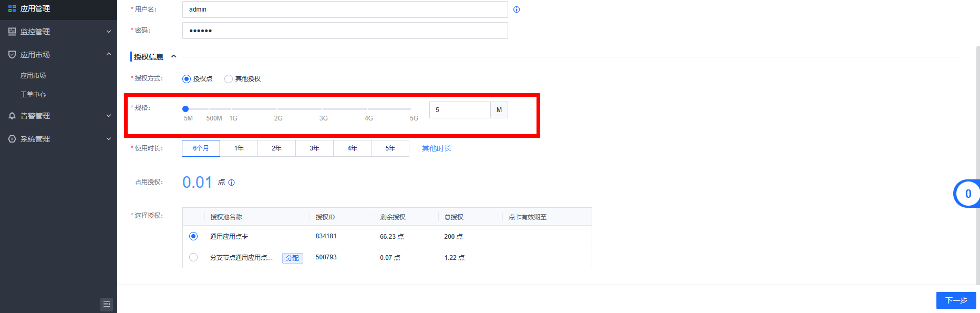Choose the 分支节点通用应用点 pool radio button

tap(193, 257)
